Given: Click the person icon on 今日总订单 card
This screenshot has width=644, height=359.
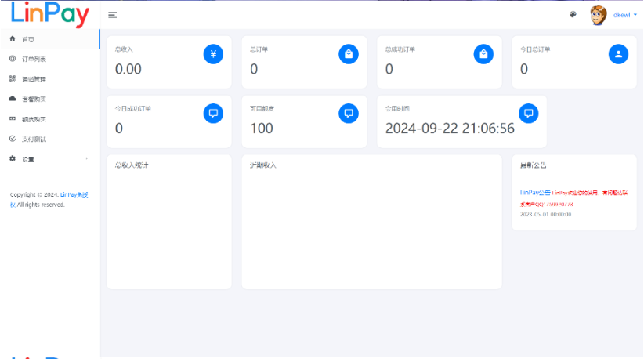Looking at the screenshot, I should click(x=618, y=53).
